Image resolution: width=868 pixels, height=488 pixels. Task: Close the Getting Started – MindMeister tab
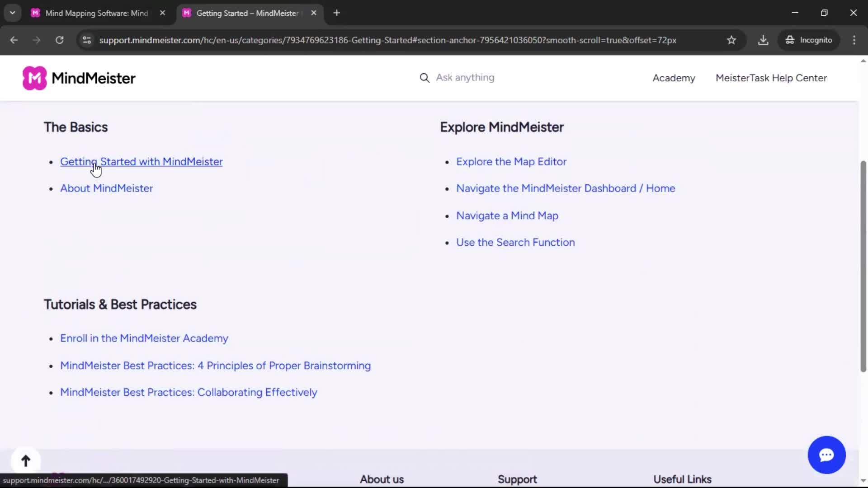pos(314,13)
